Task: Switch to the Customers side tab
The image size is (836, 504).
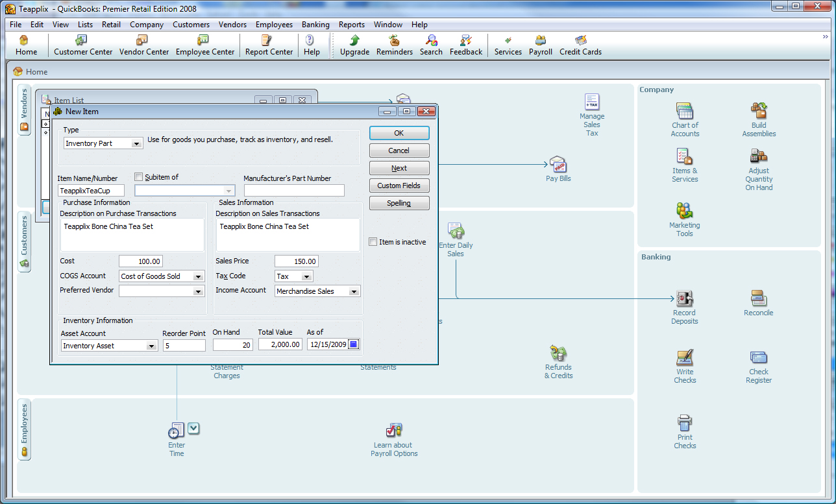Action: point(25,243)
